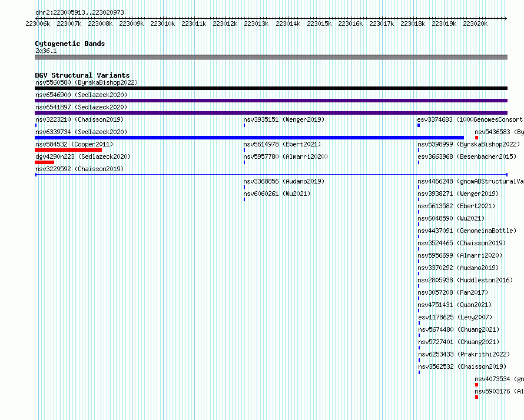Click the 223017k ruler position
The height and width of the screenshot is (420, 524).
coord(382,24)
